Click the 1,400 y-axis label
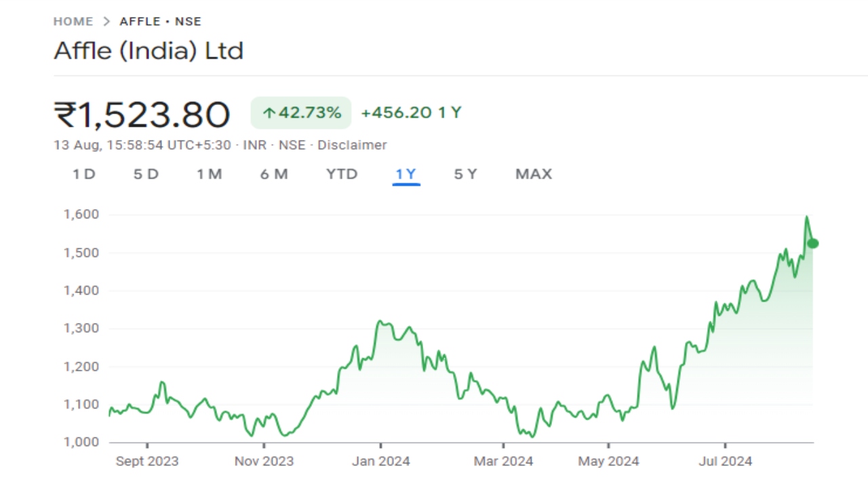This screenshot has height=488, width=868. (81, 290)
